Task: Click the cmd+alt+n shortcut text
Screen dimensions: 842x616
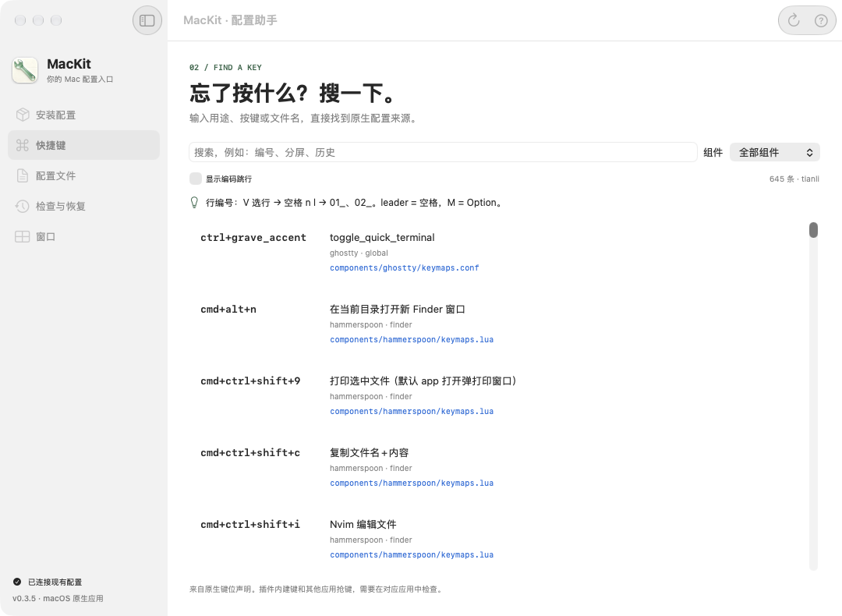Action: (x=228, y=310)
